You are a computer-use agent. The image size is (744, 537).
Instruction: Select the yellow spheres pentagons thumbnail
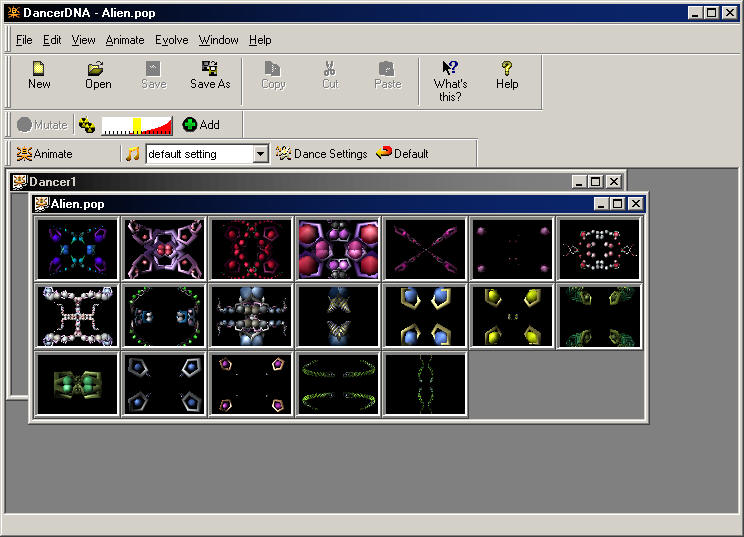click(x=512, y=316)
